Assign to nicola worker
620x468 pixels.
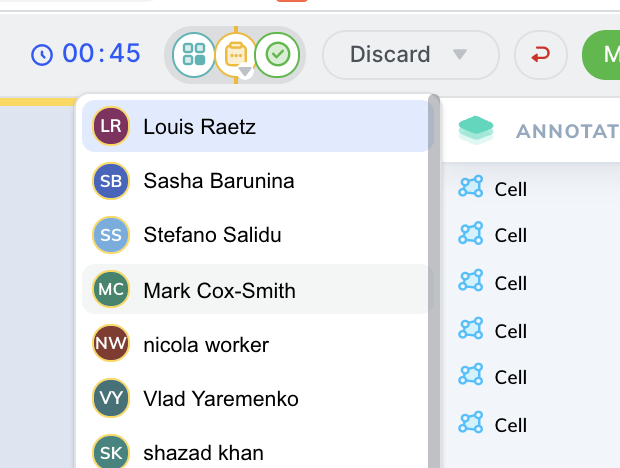click(257, 344)
